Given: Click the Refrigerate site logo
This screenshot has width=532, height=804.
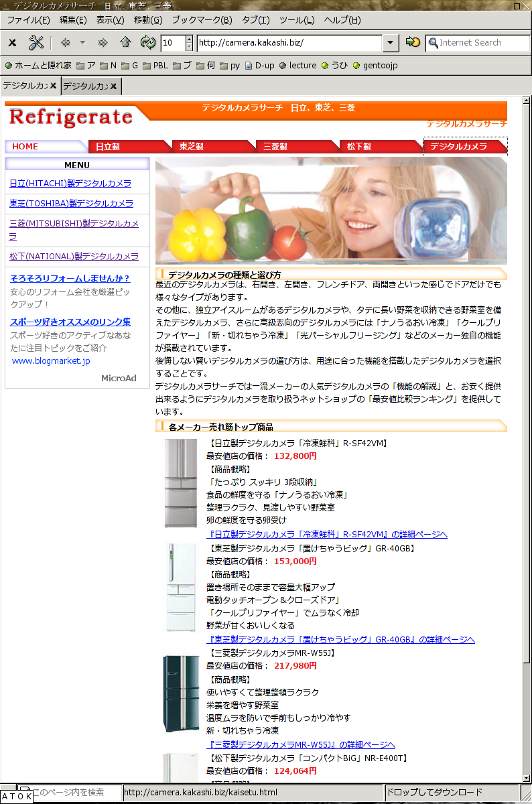Looking at the screenshot, I should click(71, 117).
